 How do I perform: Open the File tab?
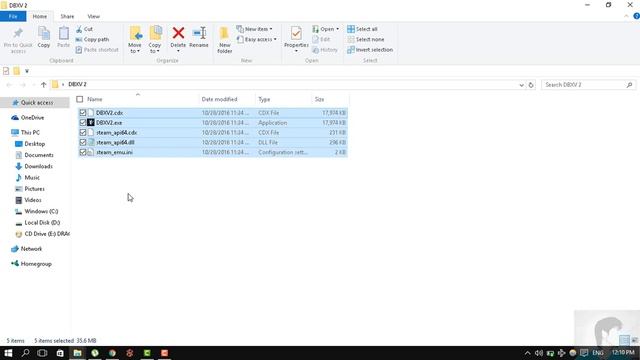click(13, 16)
